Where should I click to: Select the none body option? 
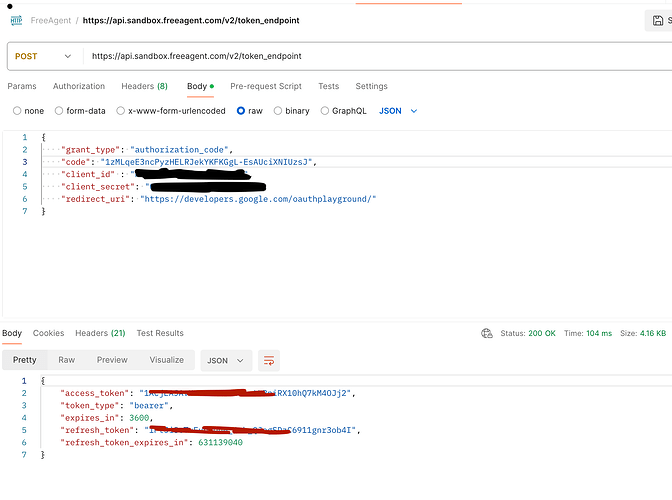[x=17, y=111]
